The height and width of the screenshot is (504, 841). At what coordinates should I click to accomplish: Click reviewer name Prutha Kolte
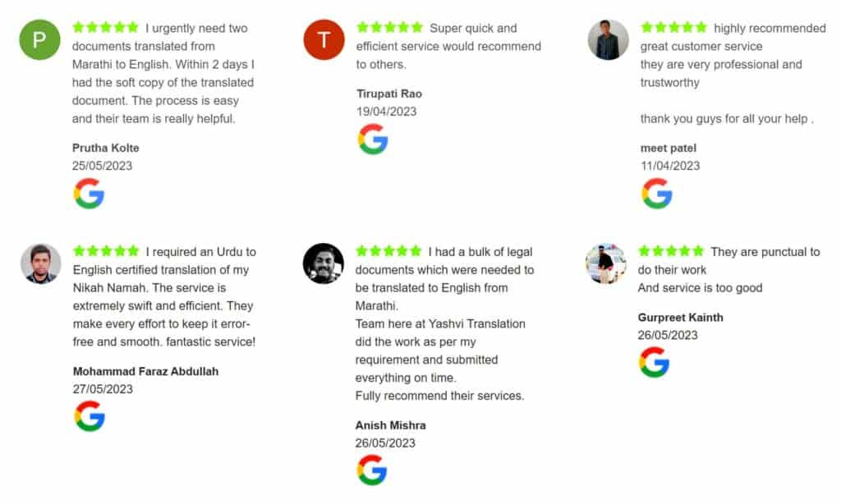pyautogui.click(x=106, y=148)
